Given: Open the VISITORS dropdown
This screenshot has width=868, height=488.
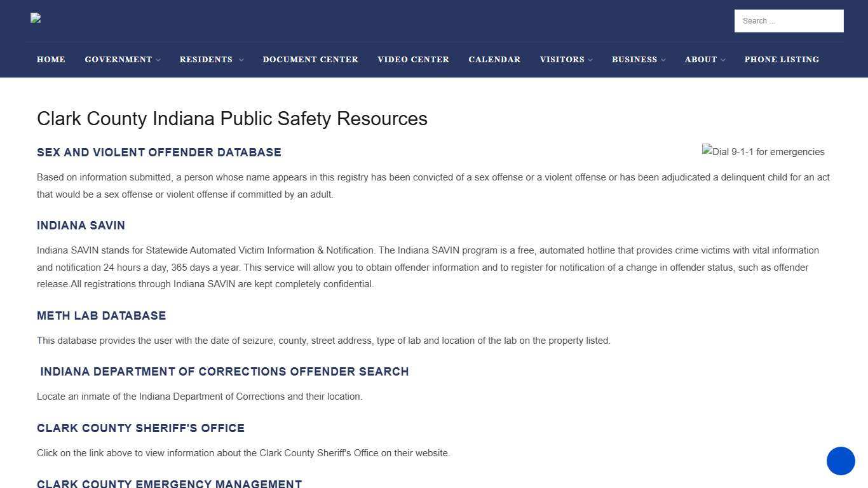Looking at the screenshot, I should point(562,59).
